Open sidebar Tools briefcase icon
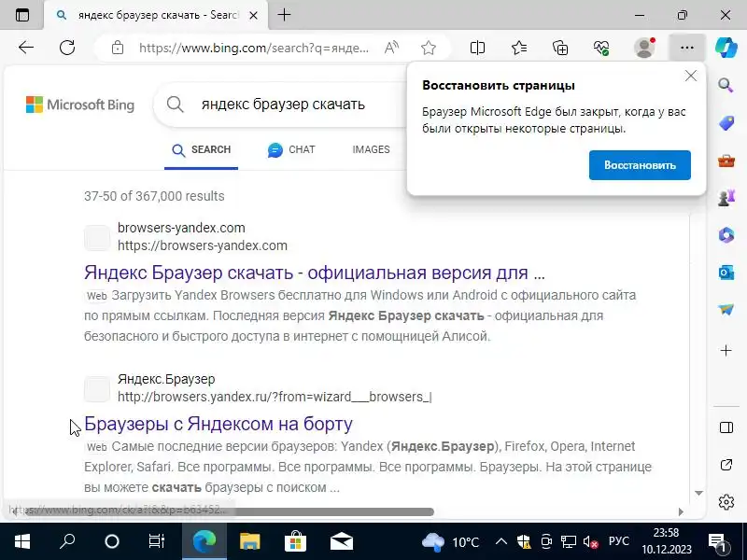Screen dimensions: 747x560 pos(726,161)
